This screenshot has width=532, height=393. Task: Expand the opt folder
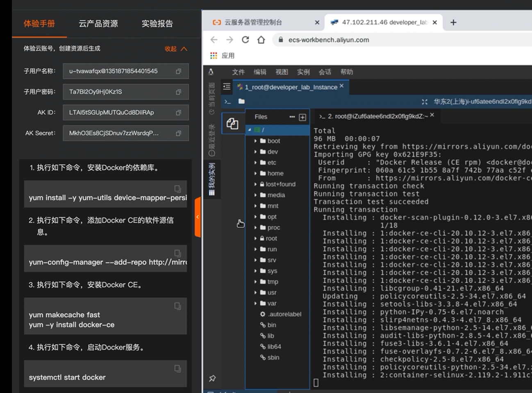pos(255,217)
